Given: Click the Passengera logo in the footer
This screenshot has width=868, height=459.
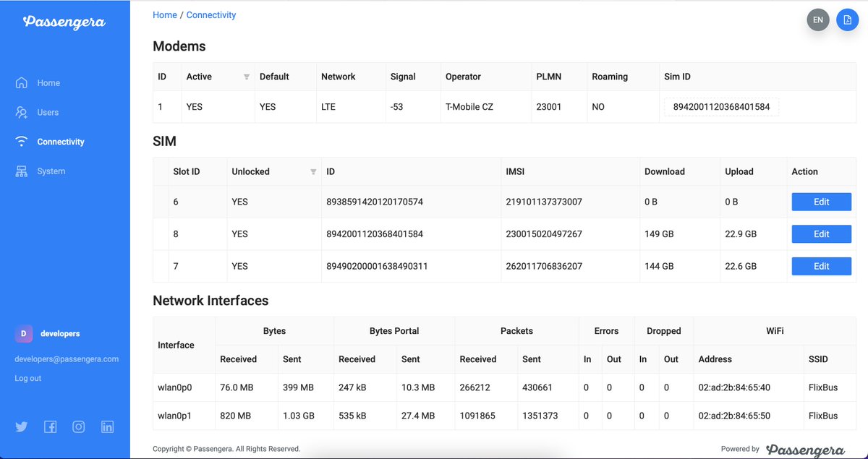Looking at the screenshot, I should [x=805, y=450].
